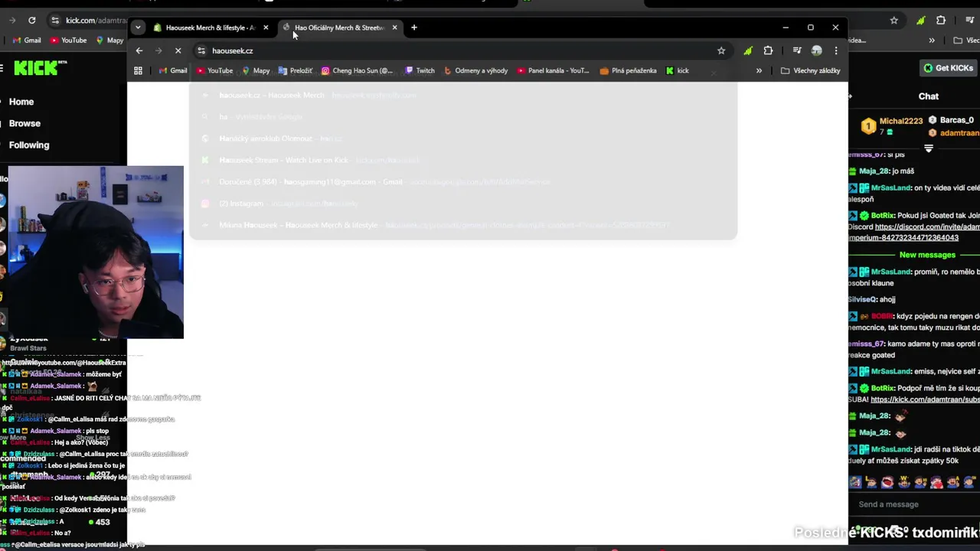Open the tab search dropdown arrow
980x551 pixels.
click(x=138, y=28)
